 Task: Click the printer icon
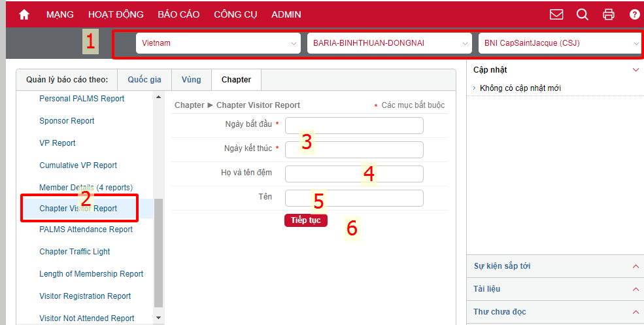[x=608, y=14]
